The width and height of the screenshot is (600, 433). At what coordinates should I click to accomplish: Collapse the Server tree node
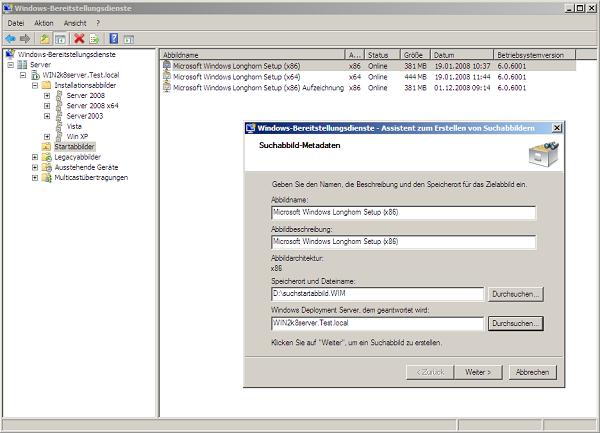(10, 65)
